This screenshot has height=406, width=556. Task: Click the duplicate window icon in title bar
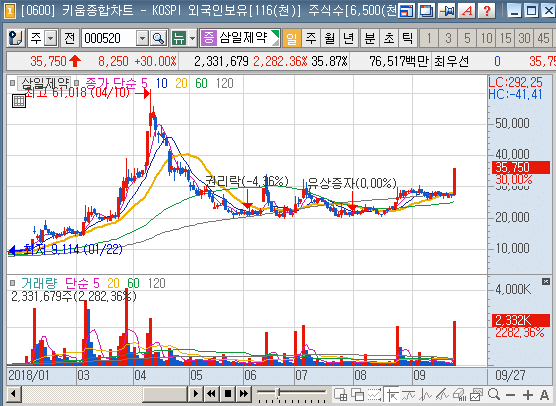(x=427, y=11)
